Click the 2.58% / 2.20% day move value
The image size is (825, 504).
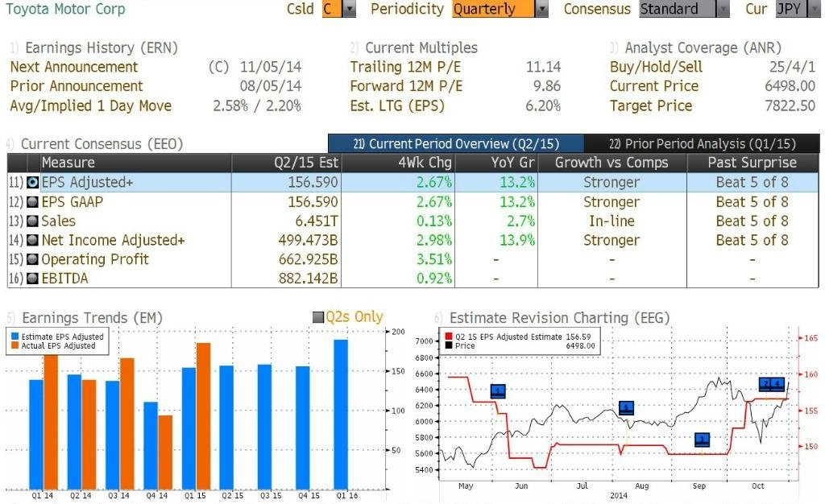click(x=257, y=105)
